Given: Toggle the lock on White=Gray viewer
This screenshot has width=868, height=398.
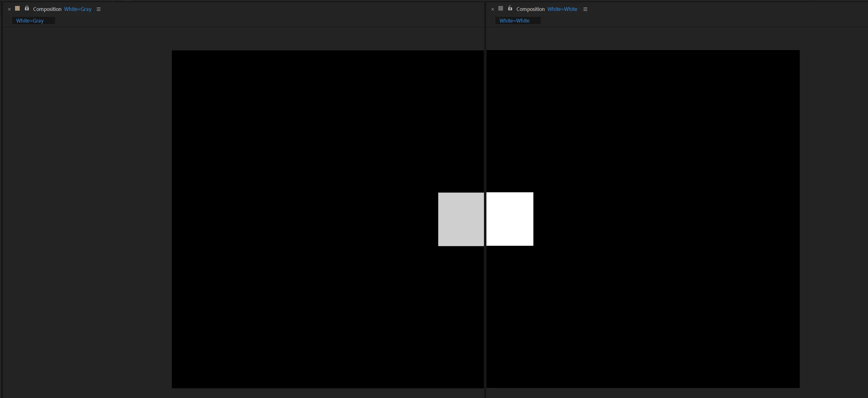Looking at the screenshot, I should coord(27,8).
